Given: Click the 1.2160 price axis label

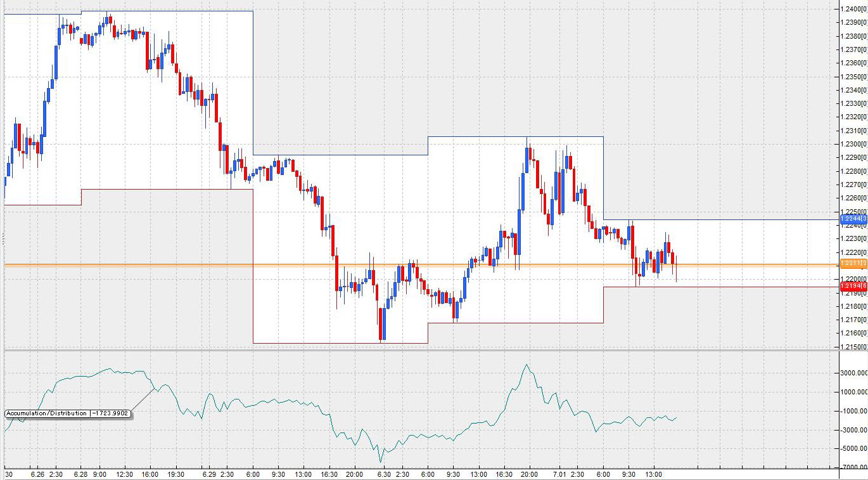Looking at the screenshot, I should click(x=853, y=333).
